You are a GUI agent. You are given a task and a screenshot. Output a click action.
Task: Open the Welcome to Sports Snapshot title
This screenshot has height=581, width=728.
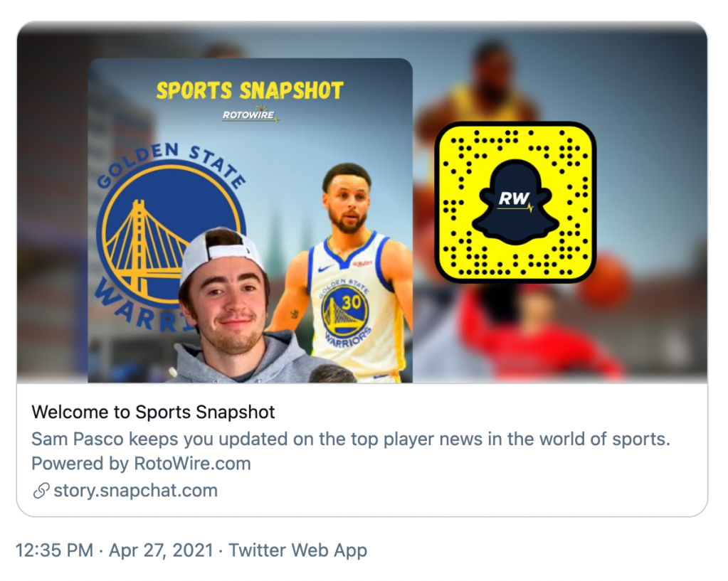153,412
